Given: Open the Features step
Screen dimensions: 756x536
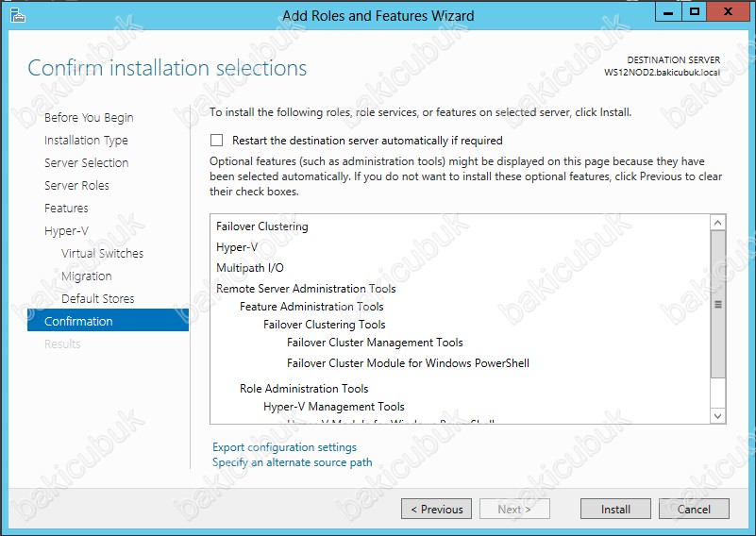Looking at the screenshot, I should pos(66,209).
